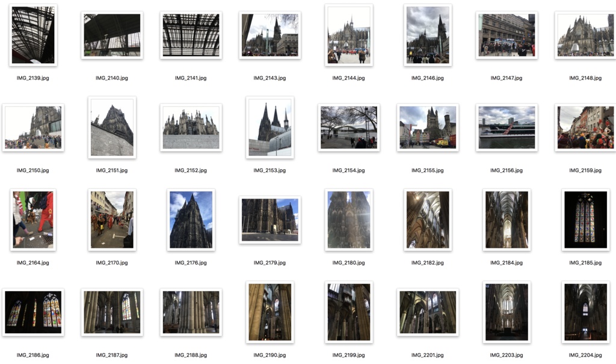
Task: Select the IMG_2159.jpg thumbnail
Action: pyautogui.click(x=585, y=128)
